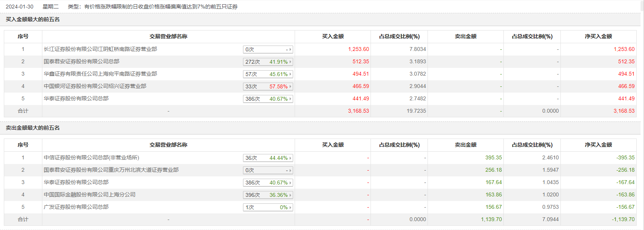Click 卖出金额 header in the sell table
The width and height of the screenshot is (644, 230).
465,145
